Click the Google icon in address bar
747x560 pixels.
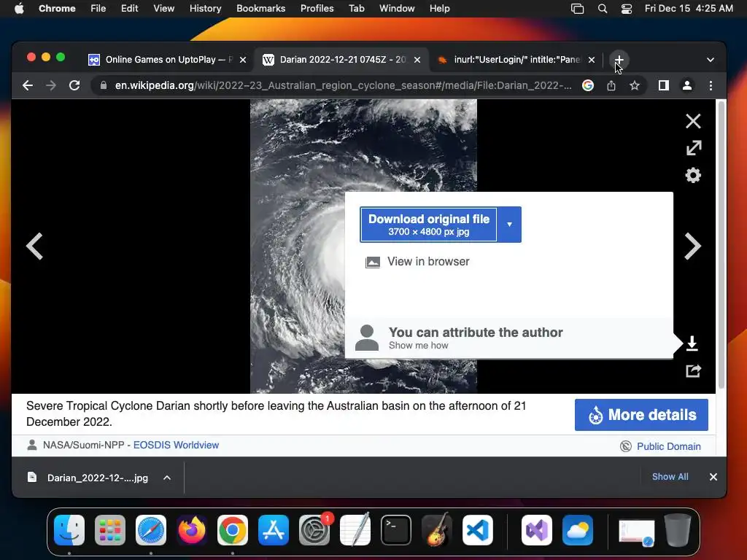pyautogui.click(x=588, y=86)
